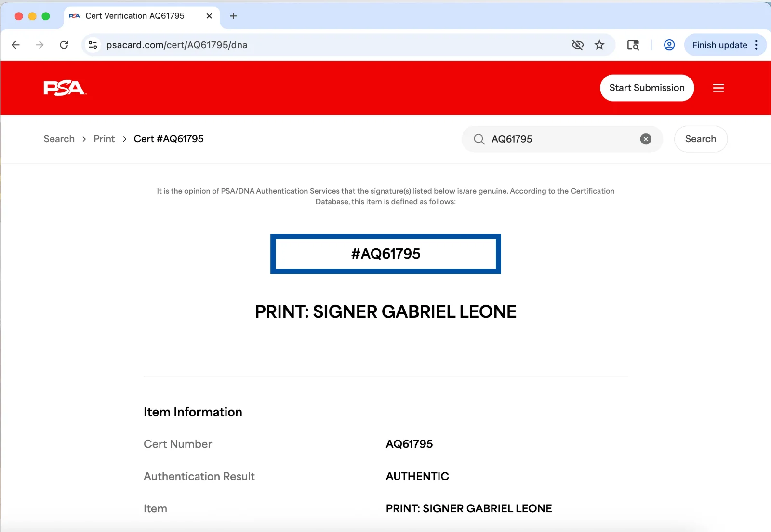Image resolution: width=771 pixels, height=532 pixels.
Task: Click the Authentication Result label
Action: pos(199,476)
